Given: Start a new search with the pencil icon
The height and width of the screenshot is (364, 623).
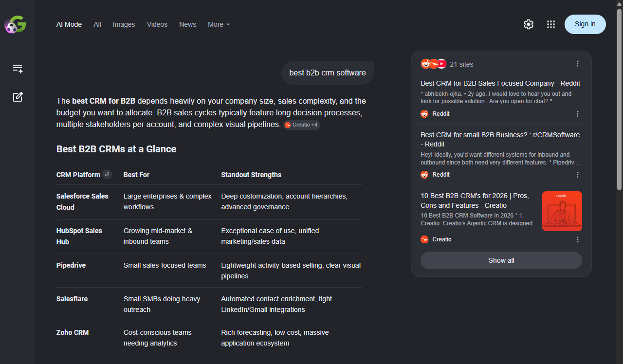Looking at the screenshot, I should click(18, 97).
